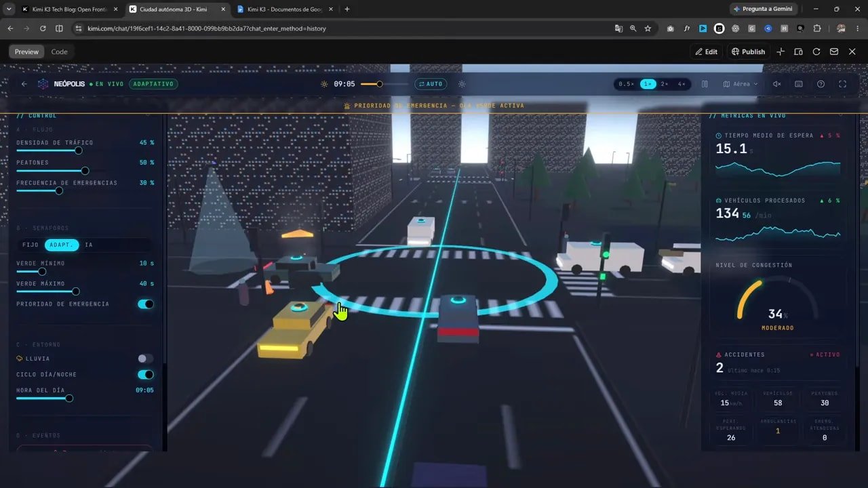This screenshot has width=868, height=488.
Task: Click the browser address bar URL
Action: [x=206, y=28]
